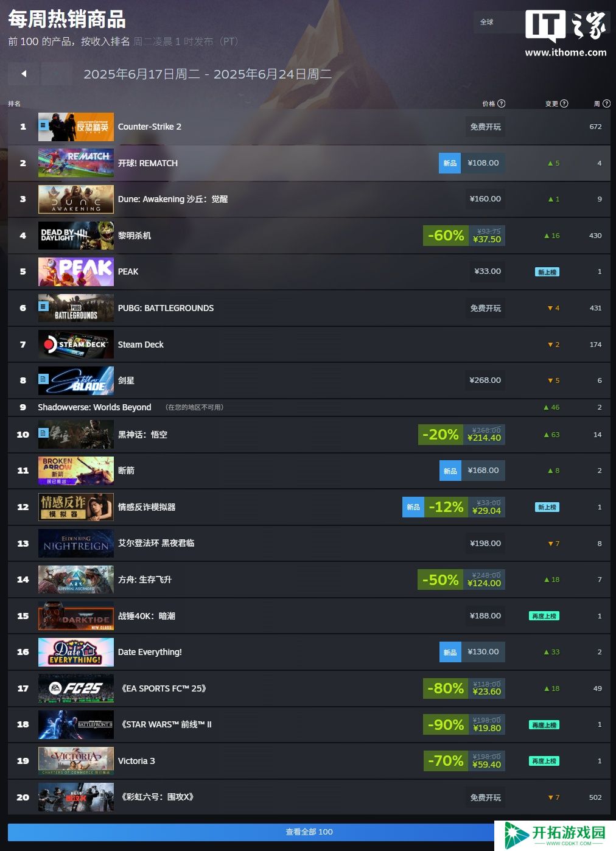Click 免费开玩 for PUBG: BATTLEGROUNDS

click(486, 308)
